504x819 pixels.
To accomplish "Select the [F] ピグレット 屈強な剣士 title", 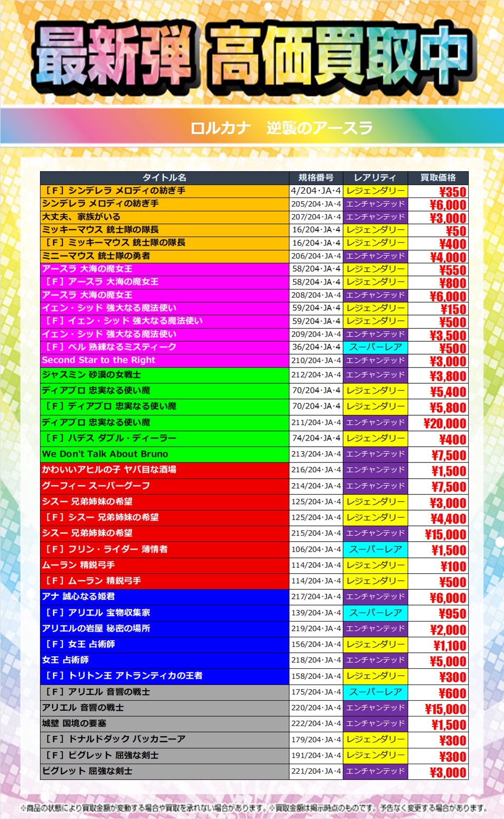I will tap(102, 756).
